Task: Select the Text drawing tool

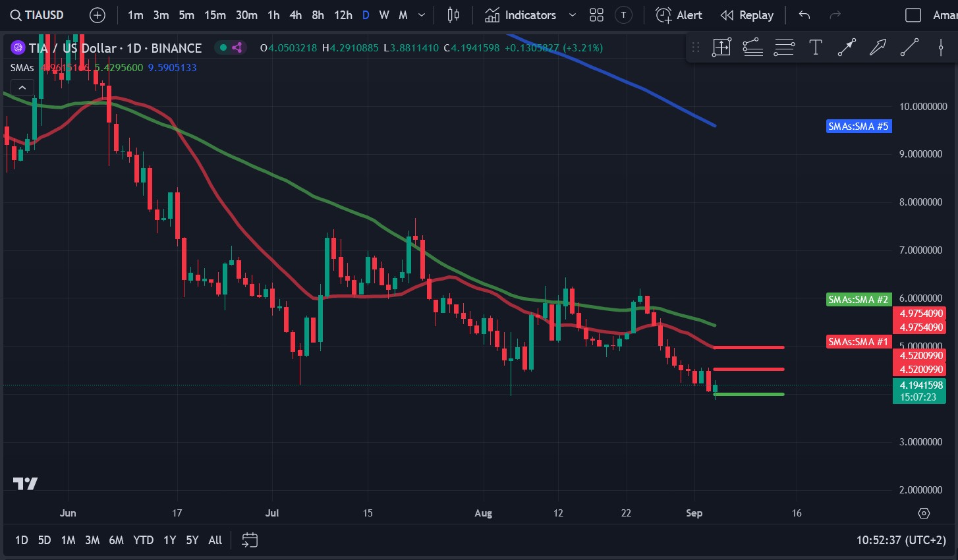Action: 815,47
